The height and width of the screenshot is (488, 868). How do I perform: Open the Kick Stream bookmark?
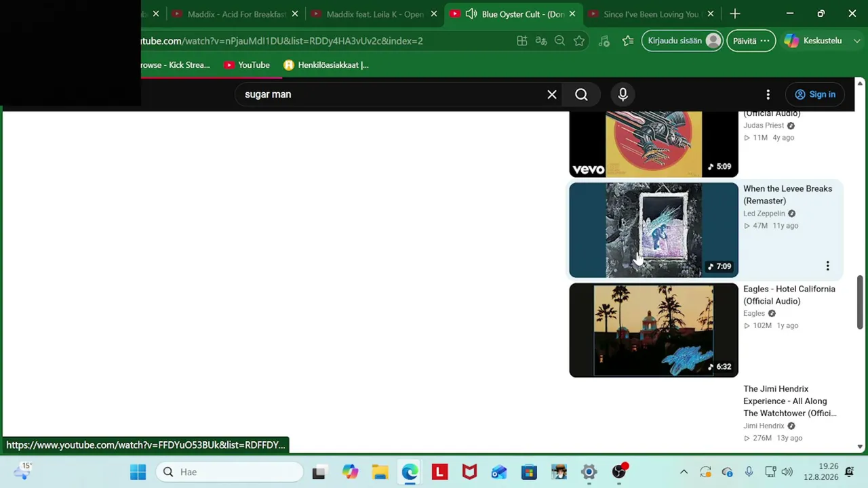coord(175,65)
